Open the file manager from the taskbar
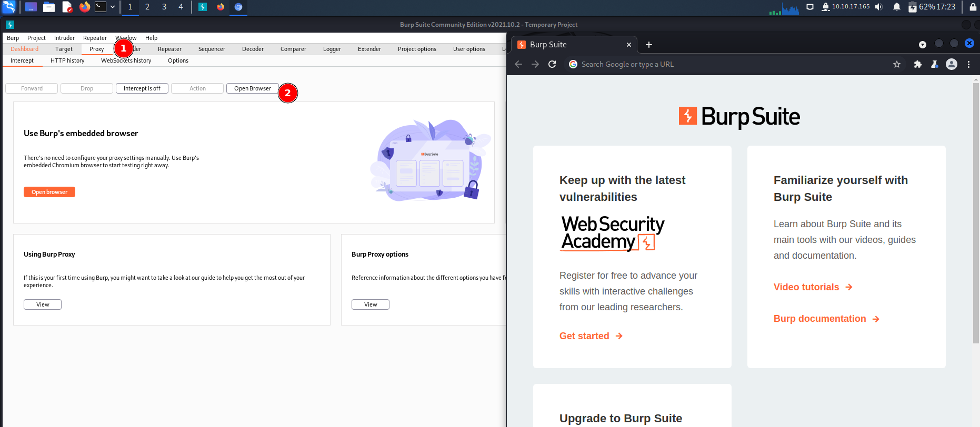The height and width of the screenshot is (427, 980). [x=49, y=7]
